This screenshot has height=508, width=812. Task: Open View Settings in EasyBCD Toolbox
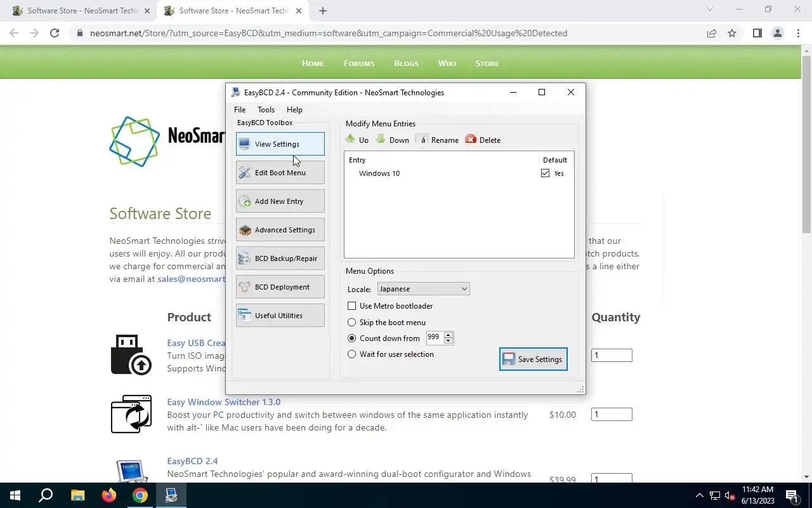coord(280,144)
